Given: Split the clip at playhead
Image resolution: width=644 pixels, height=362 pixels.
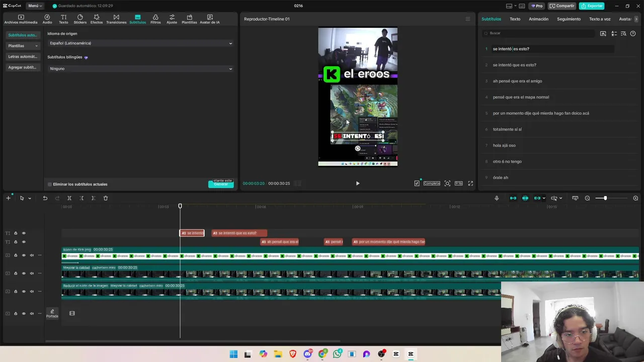Looking at the screenshot, I should coord(69,198).
